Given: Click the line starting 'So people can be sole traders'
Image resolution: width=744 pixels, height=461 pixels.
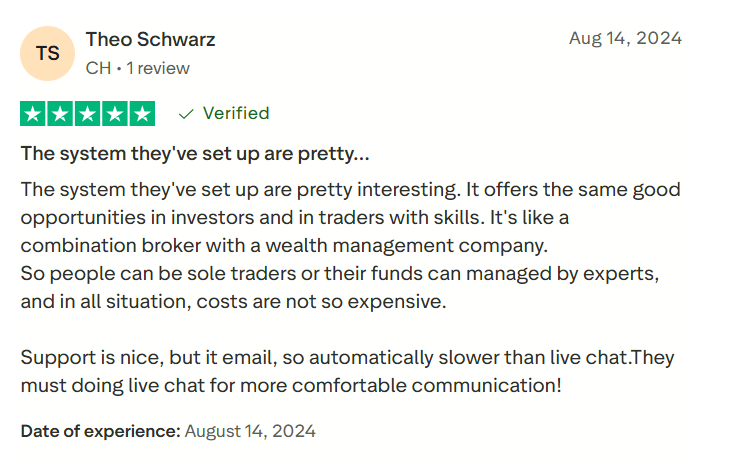Looking at the screenshot, I should (x=340, y=273).
